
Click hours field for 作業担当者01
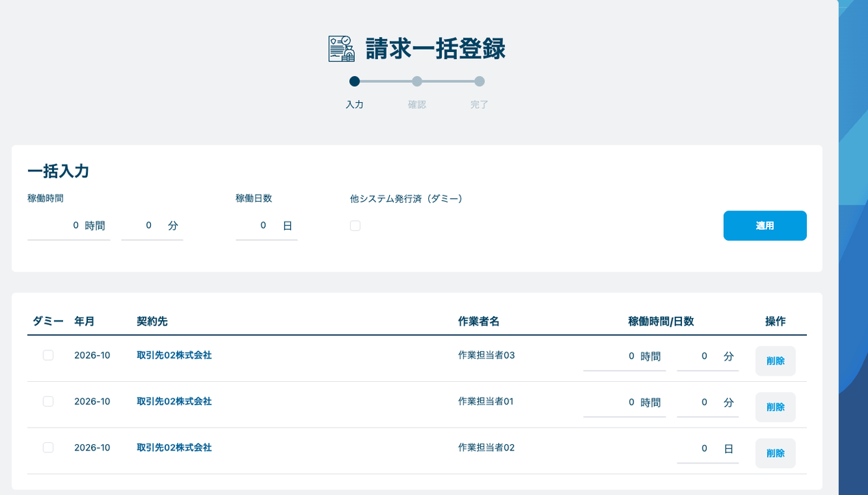tap(624, 402)
